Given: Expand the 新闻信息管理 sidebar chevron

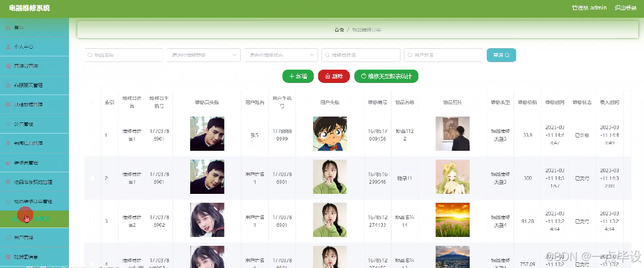Looking at the screenshot, I should click(x=61, y=143).
